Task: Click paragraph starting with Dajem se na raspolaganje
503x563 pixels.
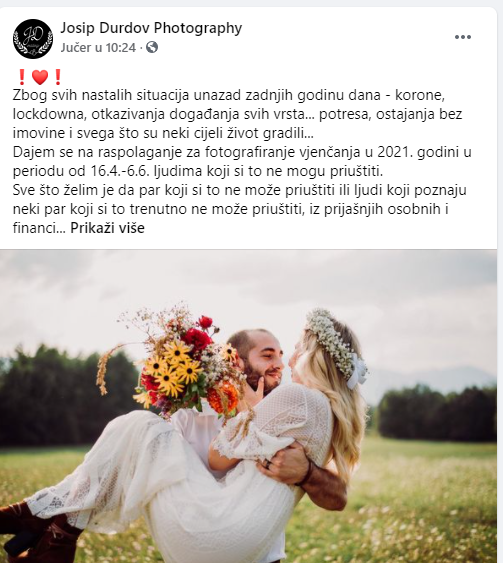Action: [242, 162]
